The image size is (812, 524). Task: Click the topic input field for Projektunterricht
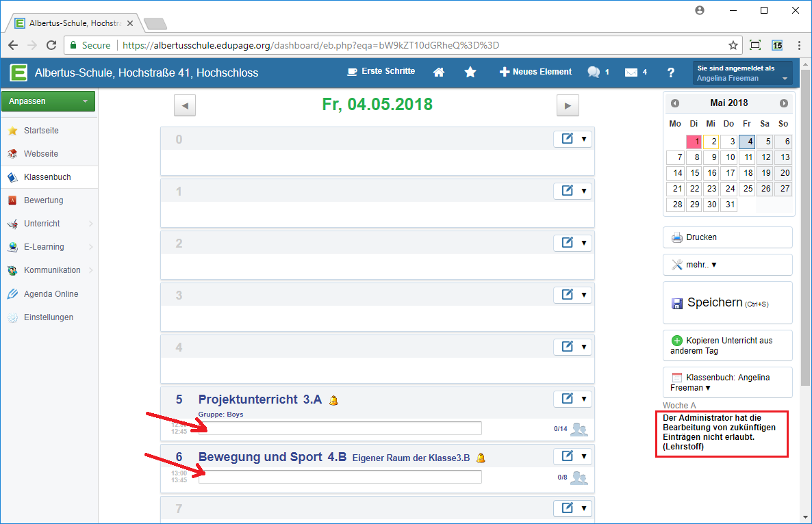click(x=340, y=428)
